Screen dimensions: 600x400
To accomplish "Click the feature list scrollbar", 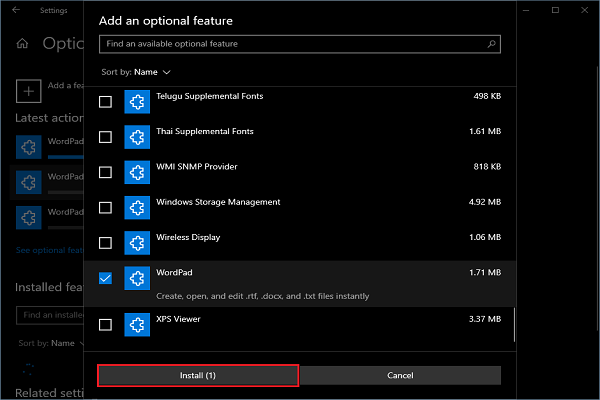I will (514, 325).
